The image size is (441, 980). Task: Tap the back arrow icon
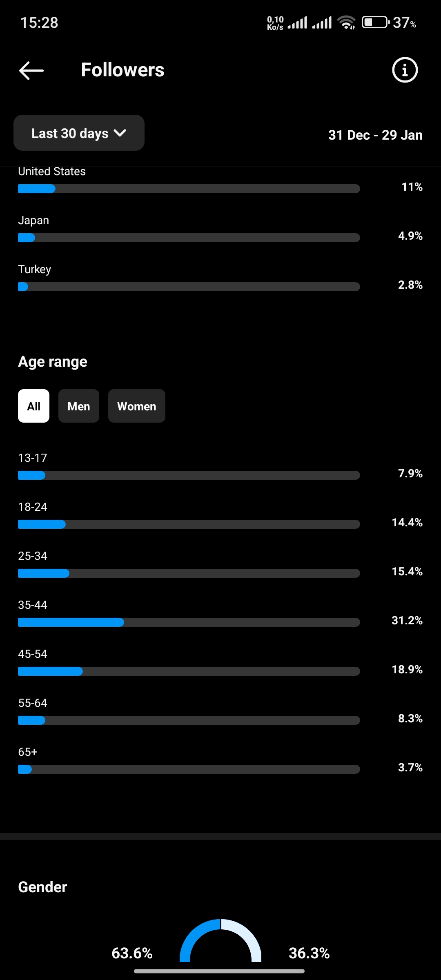tap(31, 70)
